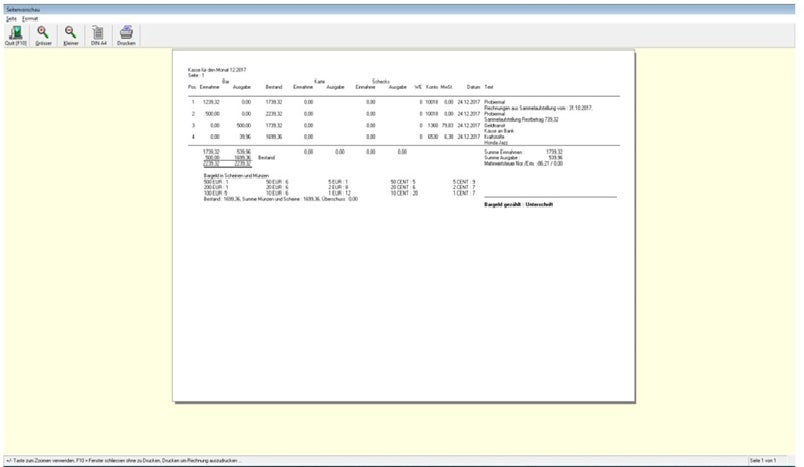Click the 'Mehrwertsteuer' summary line
The width and height of the screenshot is (804, 467).
pyautogui.click(x=524, y=164)
